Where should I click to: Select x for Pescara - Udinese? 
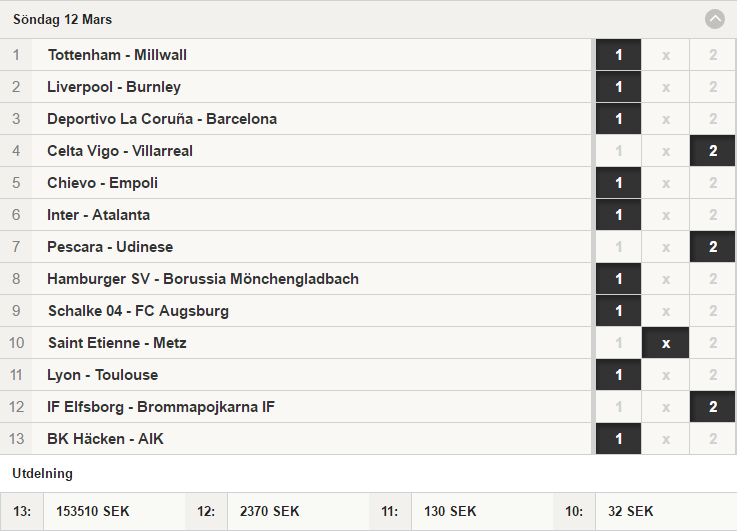665,247
